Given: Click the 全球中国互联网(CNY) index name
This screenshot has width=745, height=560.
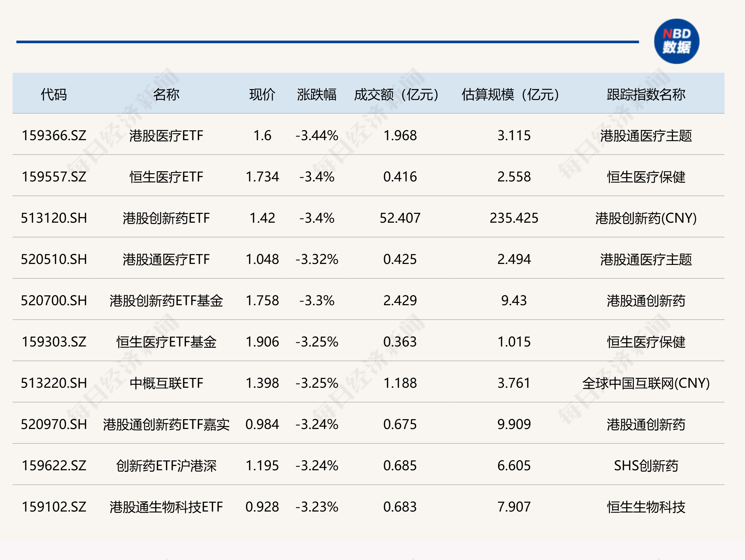Looking at the screenshot, I should click(x=646, y=383).
